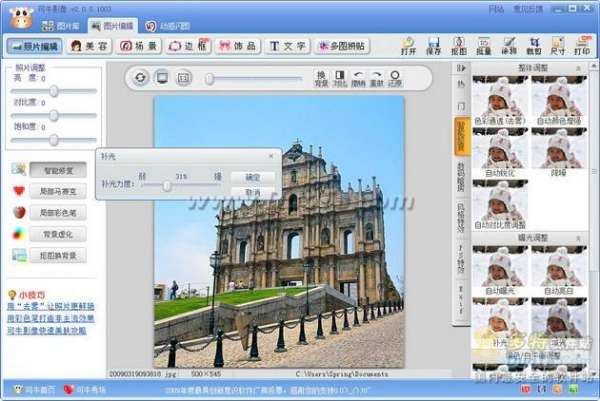Collapse the 整体调整 section header arrow

click(579, 68)
